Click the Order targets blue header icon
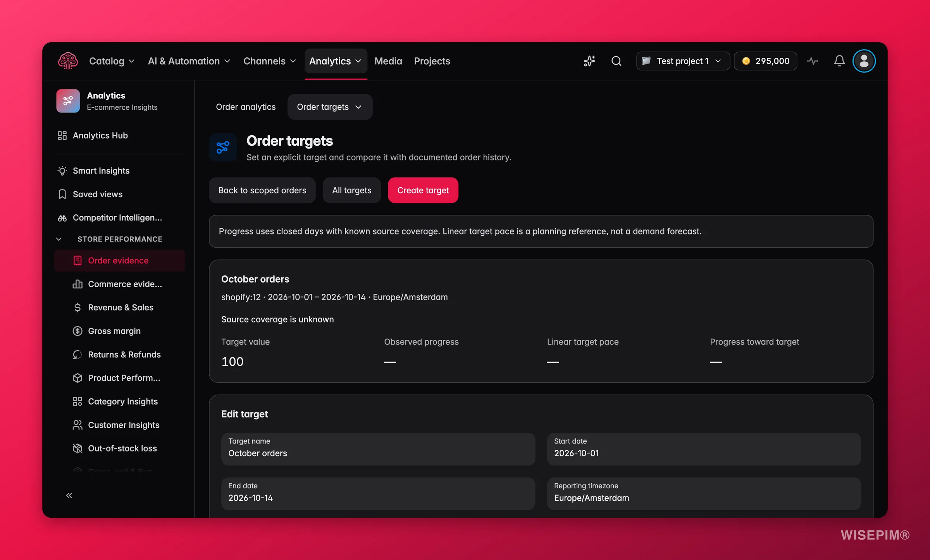The image size is (930, 560). coord(223,147)
